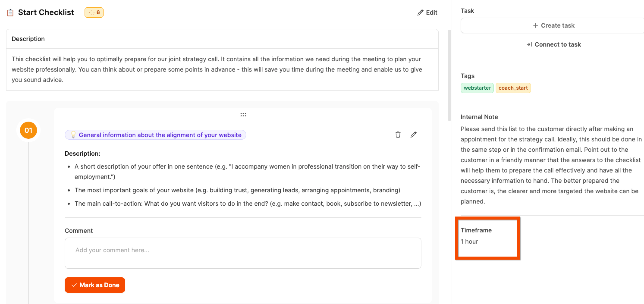Click the Connect to task arrow icon
The height and width of the screenshot is (304, 644).
point(529,44)
